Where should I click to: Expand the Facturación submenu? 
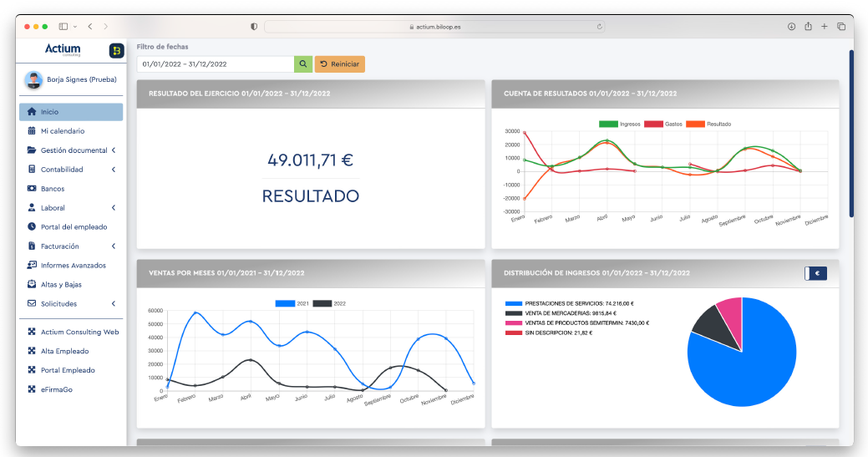coord(60,246)
